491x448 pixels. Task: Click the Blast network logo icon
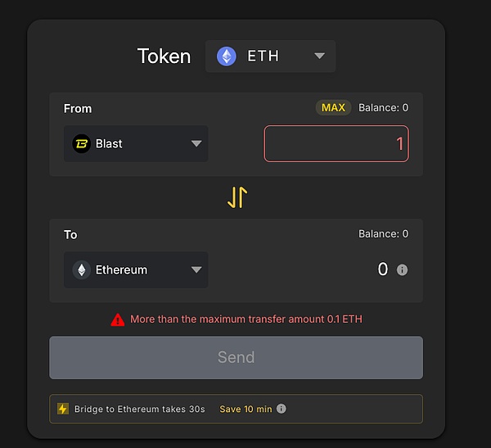click(82, 143)
